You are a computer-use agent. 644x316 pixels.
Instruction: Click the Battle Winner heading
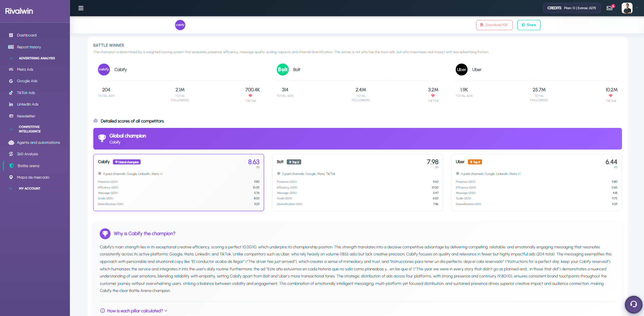109,45
